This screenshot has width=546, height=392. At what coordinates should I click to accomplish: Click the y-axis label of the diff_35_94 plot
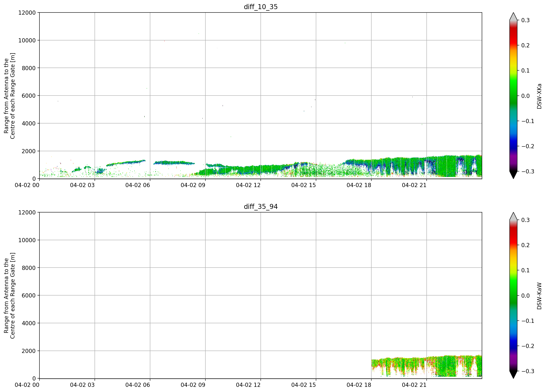click(9, 295)
